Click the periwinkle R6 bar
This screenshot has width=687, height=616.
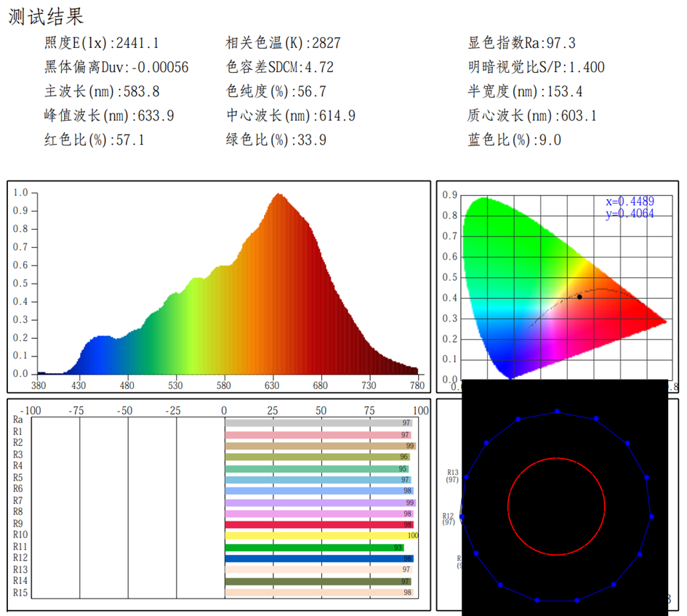(319, 491)
